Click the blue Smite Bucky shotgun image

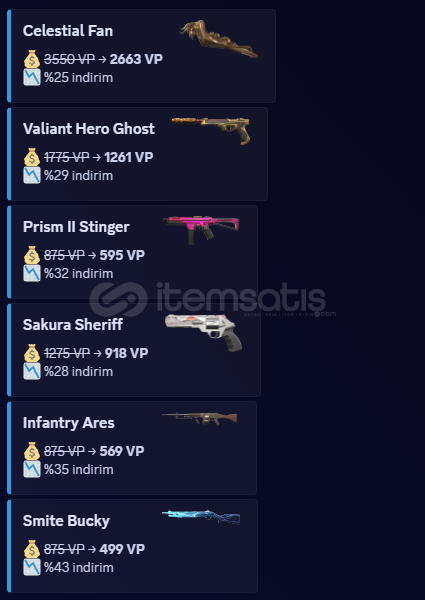[201, 517]
